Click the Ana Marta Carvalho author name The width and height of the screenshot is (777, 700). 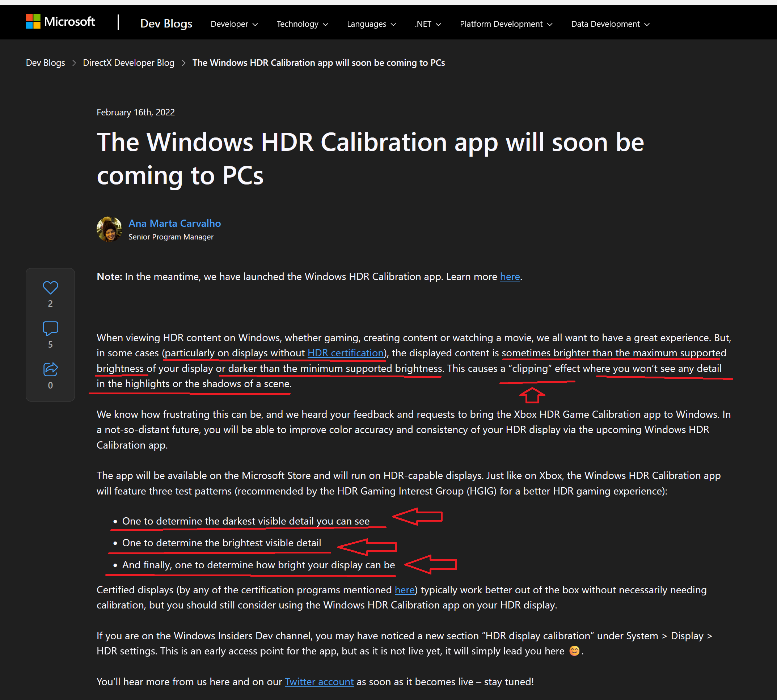tap(174, 223)
